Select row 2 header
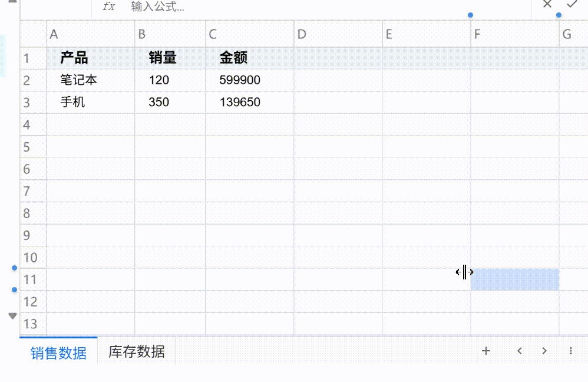Viewport: 588px width, 382px height. 33,80
